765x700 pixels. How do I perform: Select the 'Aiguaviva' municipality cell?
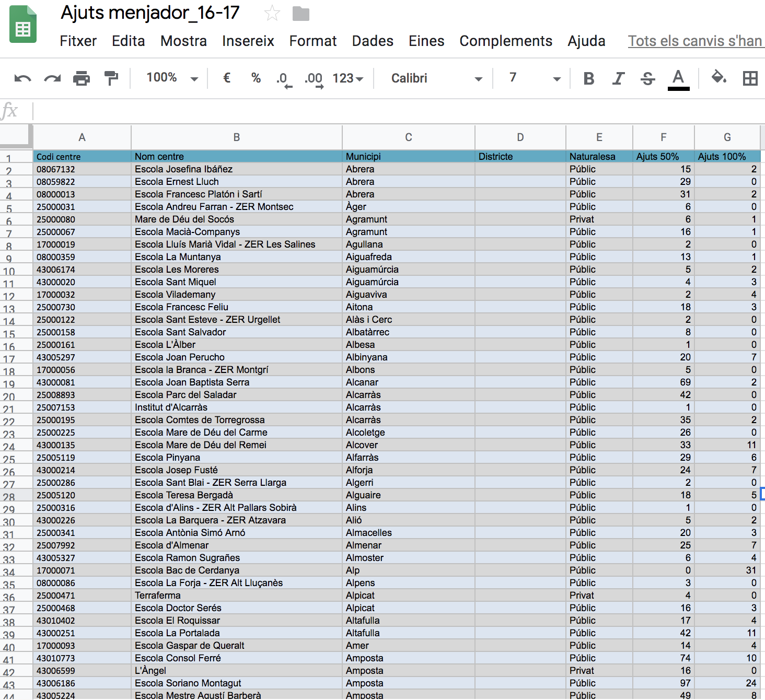tap(409, 295)
